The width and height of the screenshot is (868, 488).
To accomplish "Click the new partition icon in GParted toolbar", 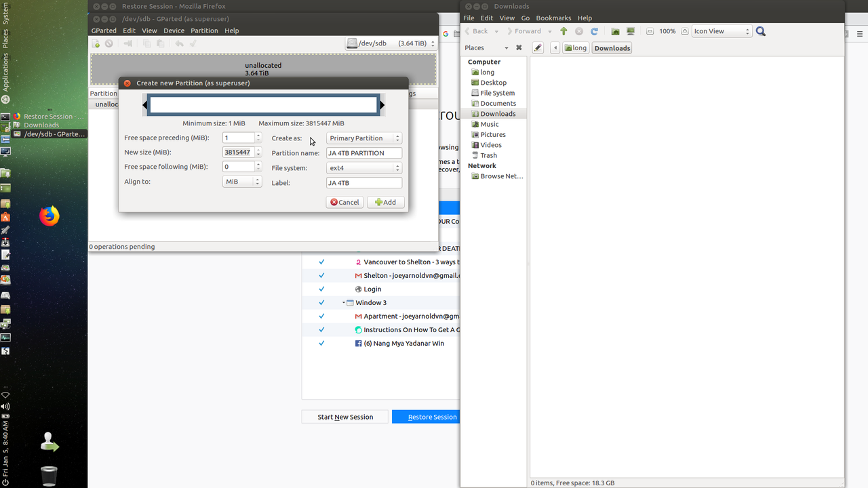I will click(x=96, y=43).
